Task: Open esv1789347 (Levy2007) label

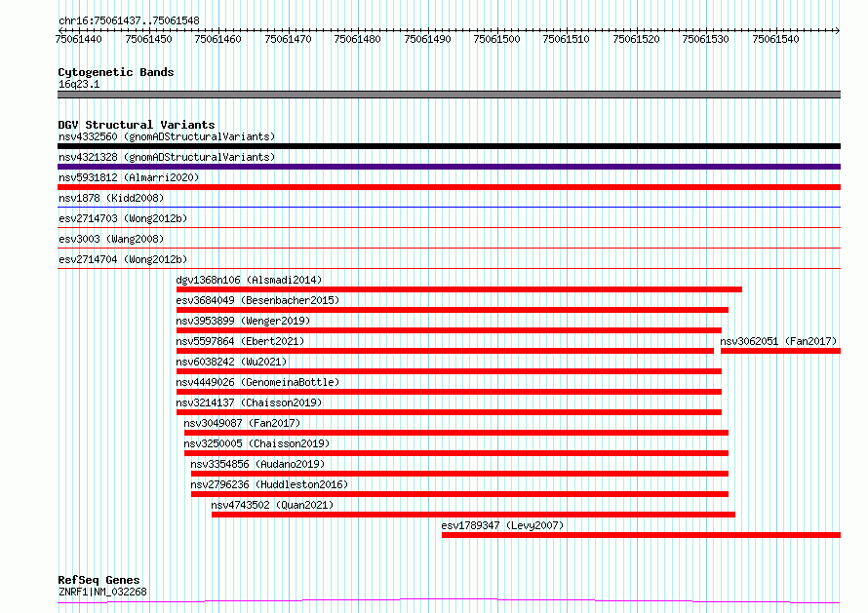Action: (x=502, y=525)
